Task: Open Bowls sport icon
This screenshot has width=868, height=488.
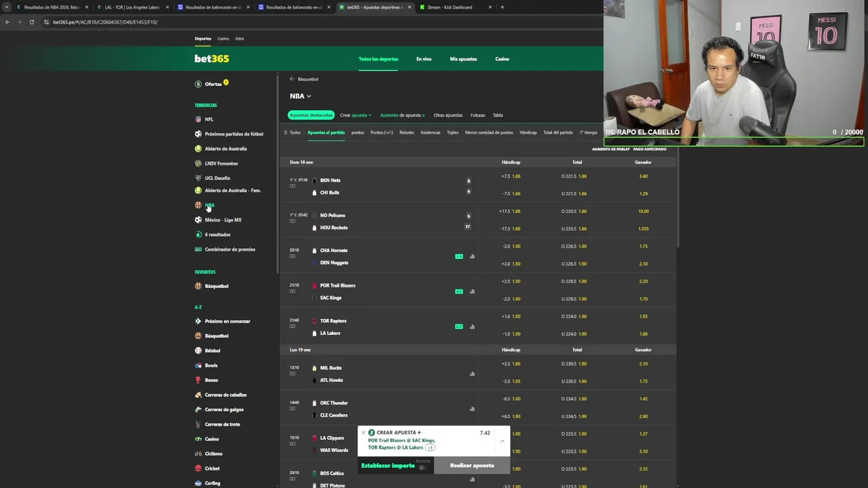Action: point(198,365)
